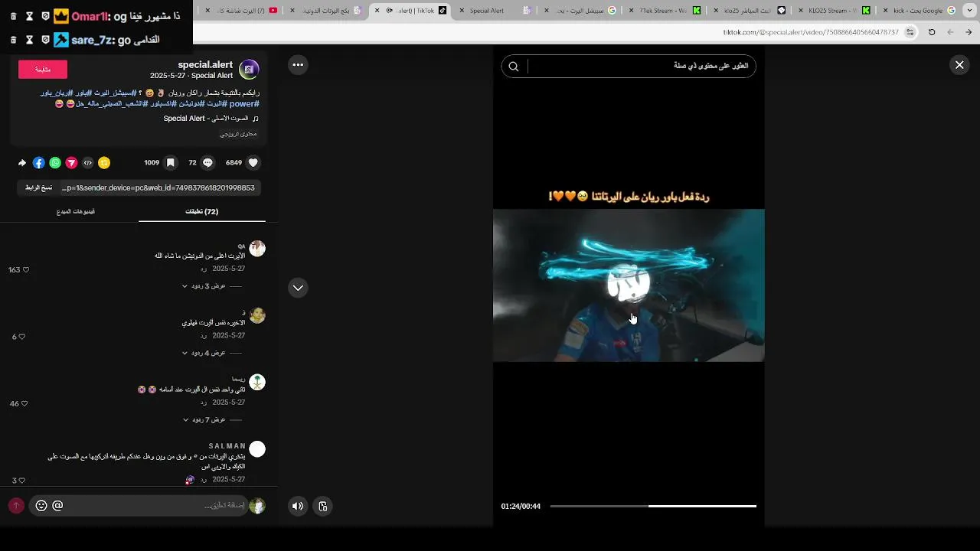Open the Saudi emblem commenter avatar
The image size is (980, 551).
click(x=257, y=382)
